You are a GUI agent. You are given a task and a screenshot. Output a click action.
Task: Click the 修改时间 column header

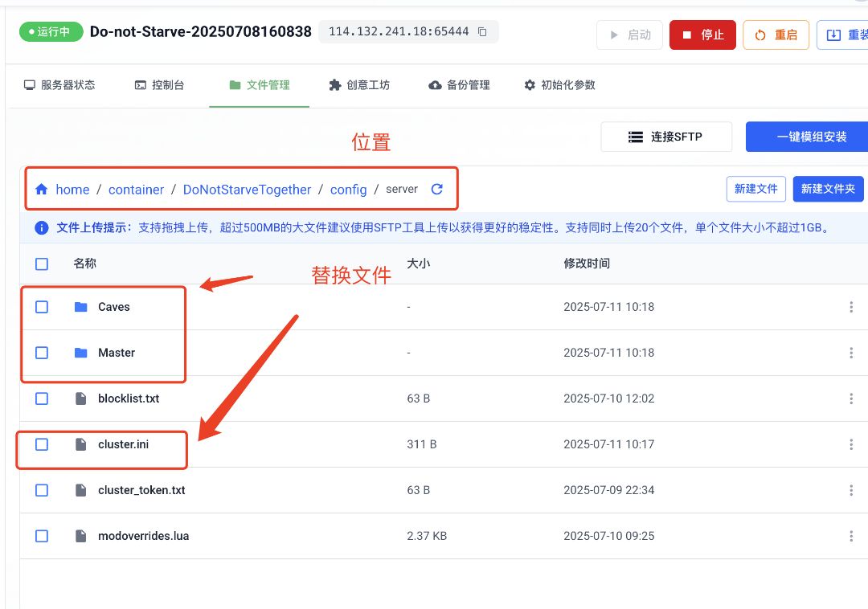(587, 264)
